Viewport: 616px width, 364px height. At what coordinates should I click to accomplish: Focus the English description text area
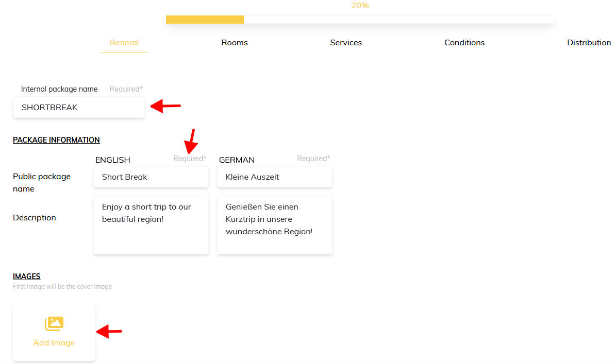(x=151, y=225)
